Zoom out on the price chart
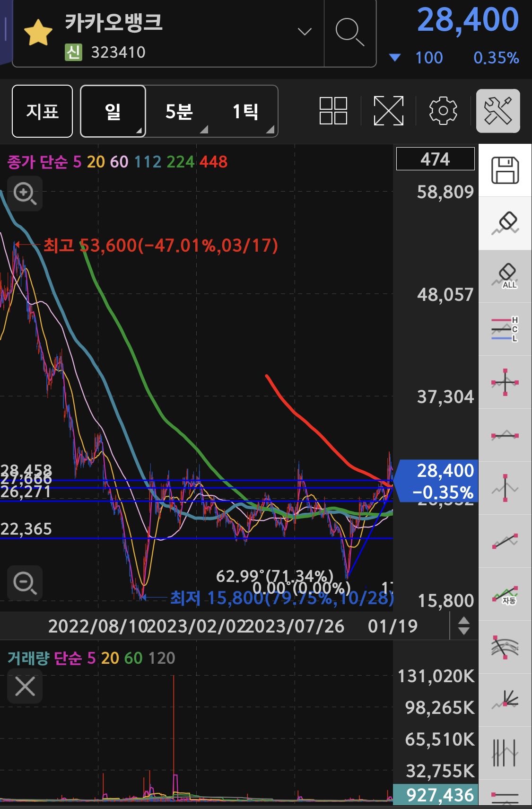This screenshot has height=809, width=532. pyautogui.click(x=25, y=583)
